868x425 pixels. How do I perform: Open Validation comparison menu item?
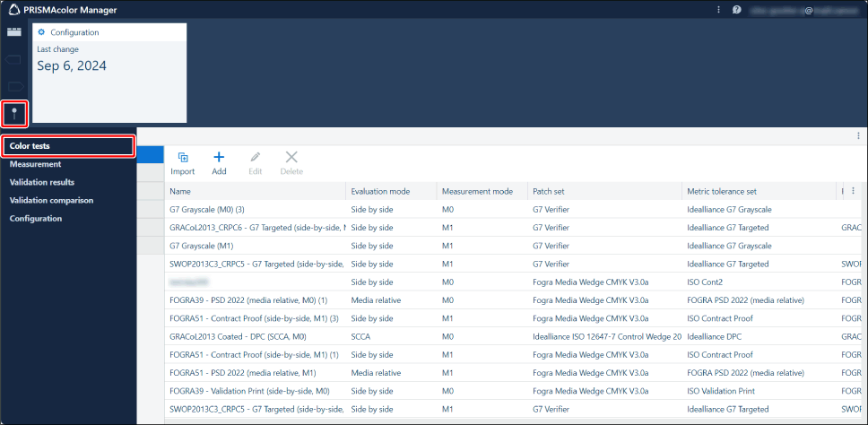tap(51, 200)
